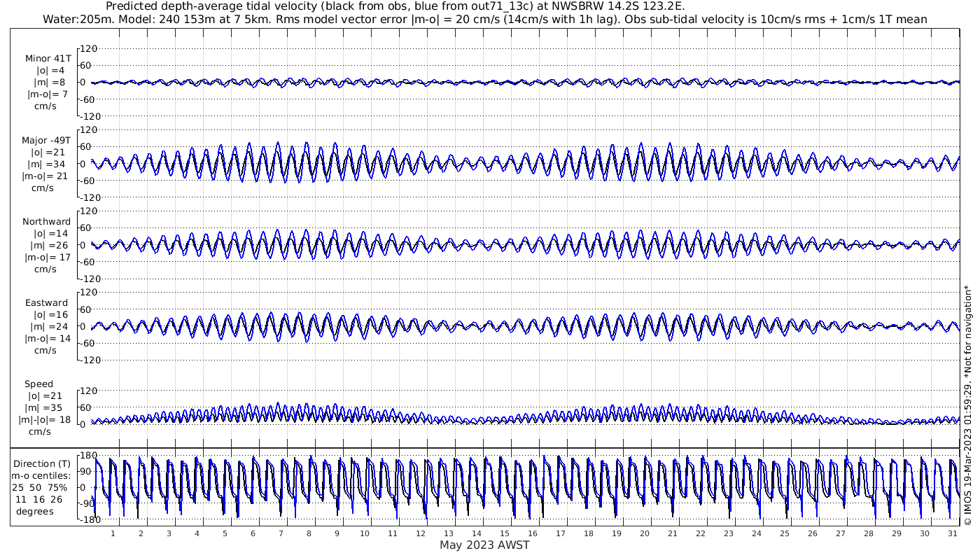980x560 pixels.
Task: Click the '120' y-tick of the Minor panel
Action: (88, 48)
